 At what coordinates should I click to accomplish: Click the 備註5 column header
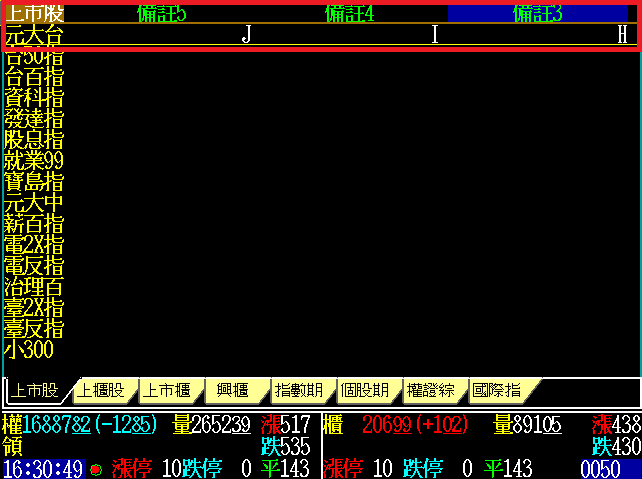click(162, 13)
